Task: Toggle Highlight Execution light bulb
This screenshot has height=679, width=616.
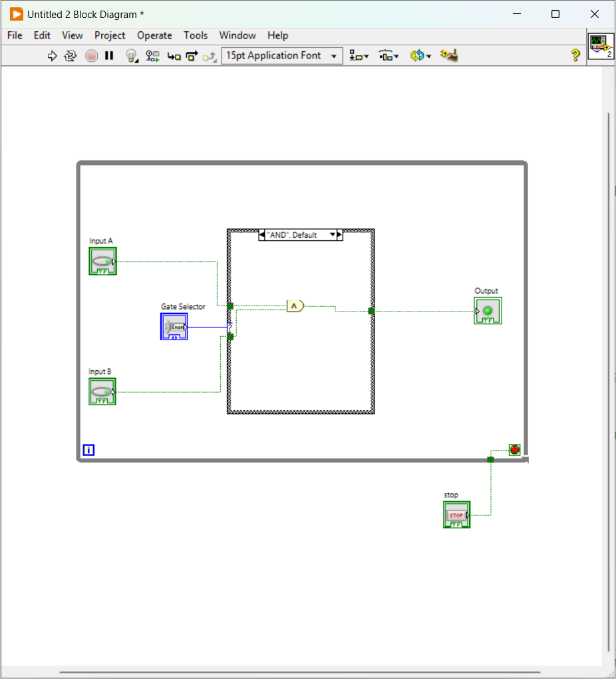Action: tap(132, 56)
